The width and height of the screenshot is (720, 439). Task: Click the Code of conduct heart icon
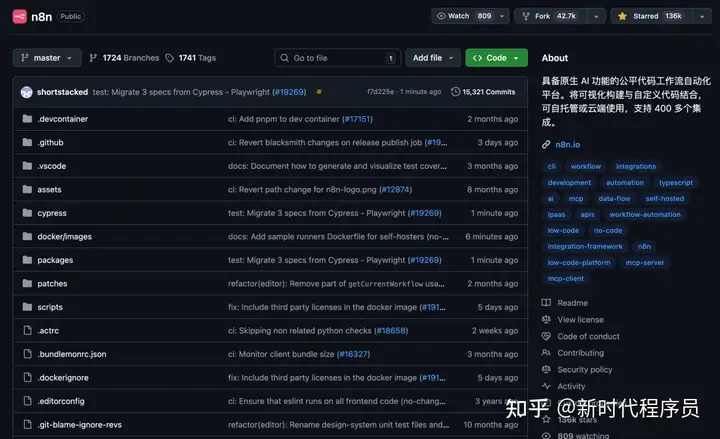(x=546, y=336)
